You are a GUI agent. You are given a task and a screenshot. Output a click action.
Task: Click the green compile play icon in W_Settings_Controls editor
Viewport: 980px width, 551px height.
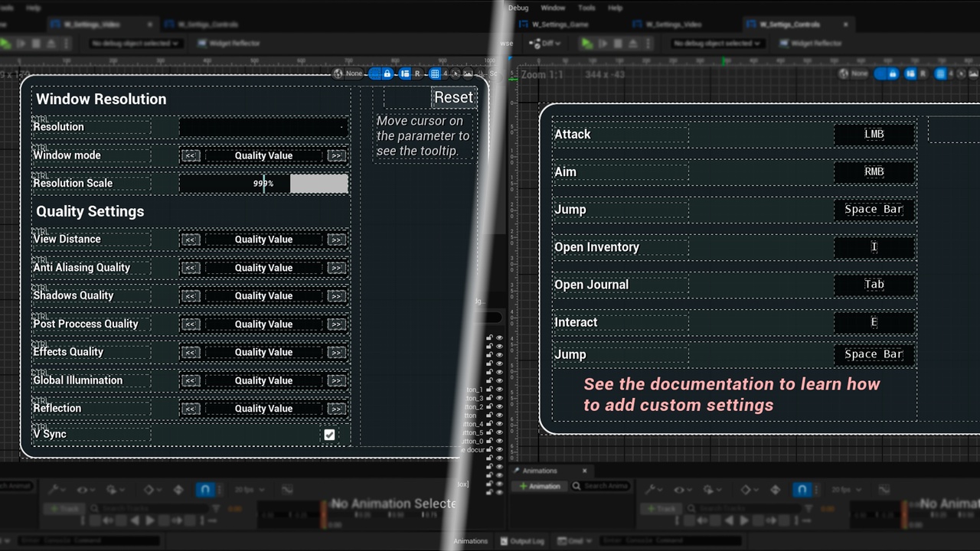pyautogui.click(x=587, y=44)
